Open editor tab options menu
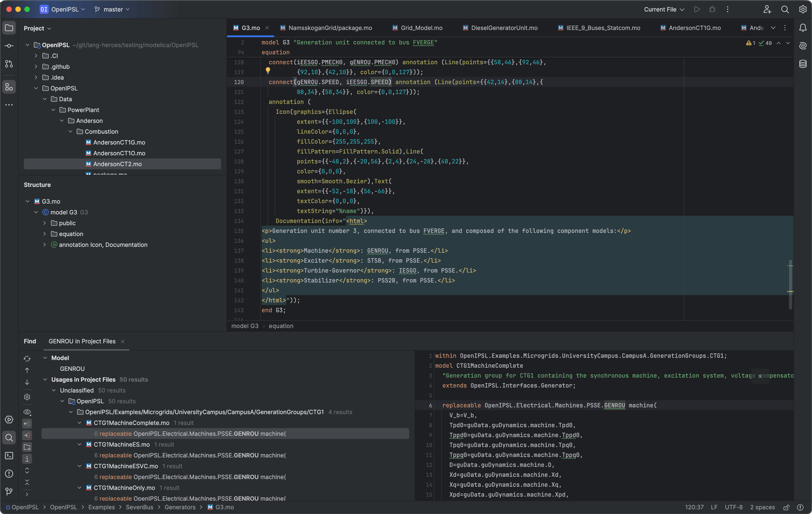 click(785, 28)
